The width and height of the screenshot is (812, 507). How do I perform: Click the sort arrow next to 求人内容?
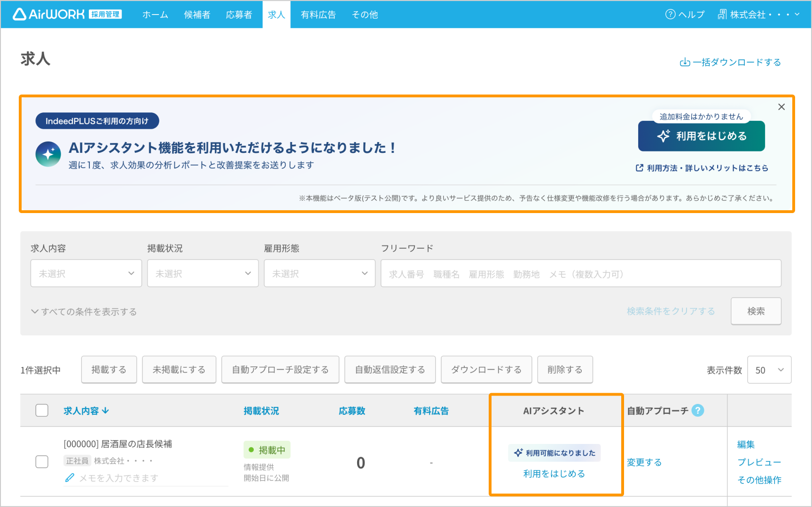(106, 411)
